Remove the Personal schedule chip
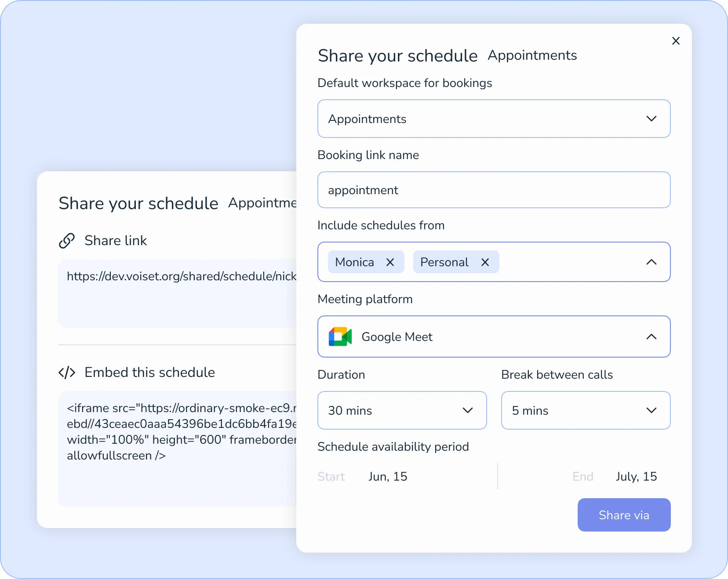 click(x=485, y=262)
